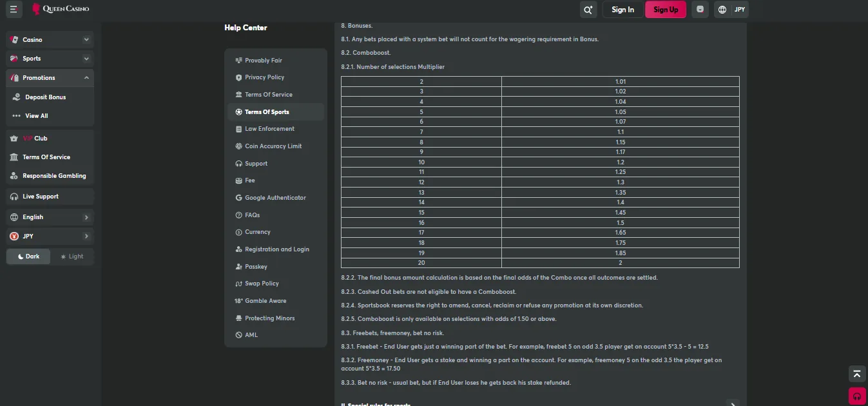Image resolution: width=868 pixels, height=406 pixels.
Task: Click the FAQs question mark icon
Action: click(x=239, y=215)
